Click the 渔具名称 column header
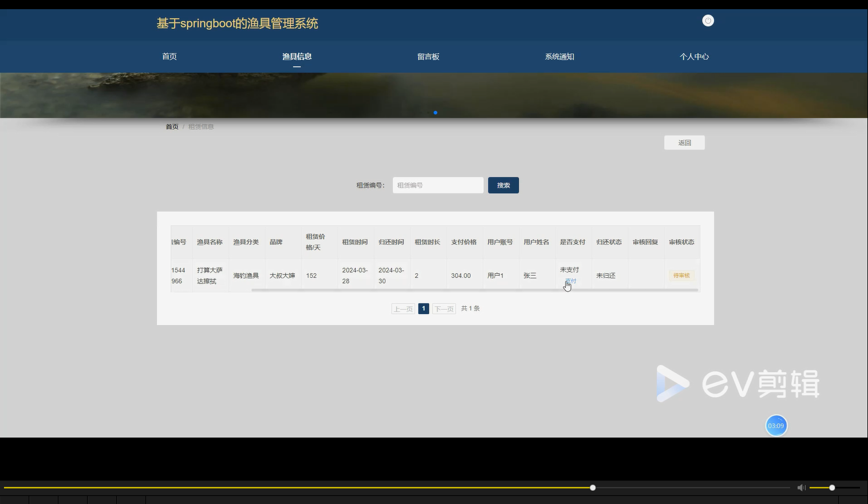Viewport: 868px width, 504px height. [x=210, y=242]
